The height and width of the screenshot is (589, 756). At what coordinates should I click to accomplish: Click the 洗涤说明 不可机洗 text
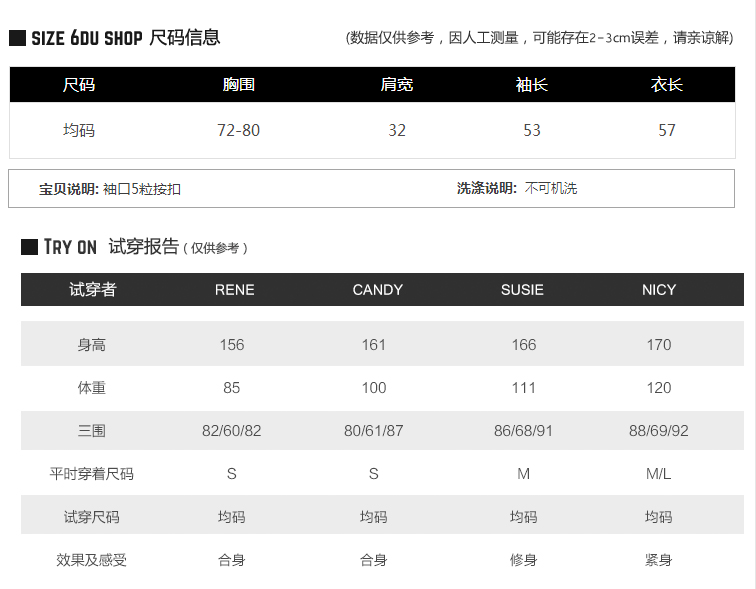(517, 188)
